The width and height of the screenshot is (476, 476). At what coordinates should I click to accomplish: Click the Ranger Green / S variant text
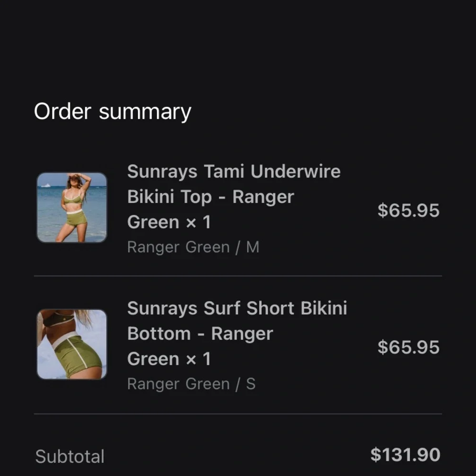pyautogui.click(x=191, y=384)
